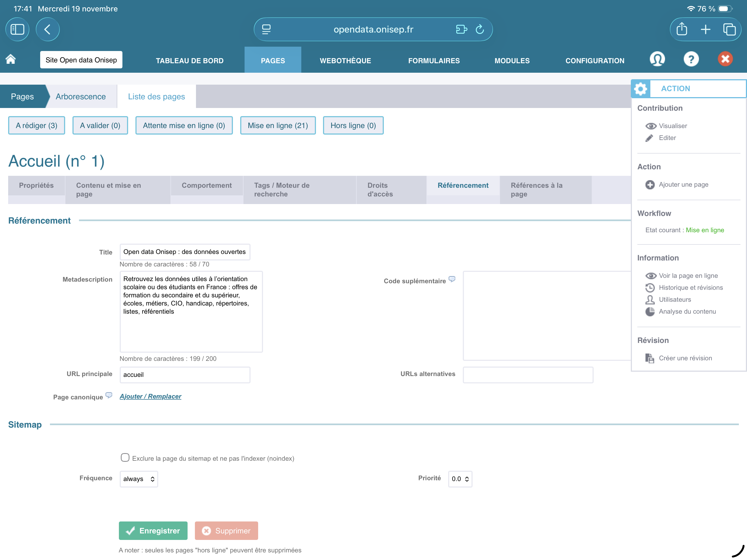This screenshot has height=560, width=747.
Task: Click the Safari page reload icon
Action: (480, 29)
